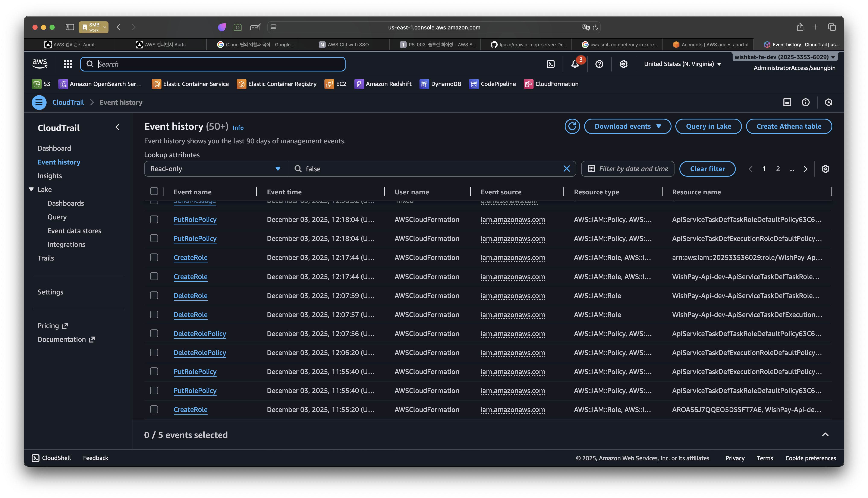Screen dimensions: 868x498
Task: Open the CloudShell icon in the top bar
Action: [550, 64]
